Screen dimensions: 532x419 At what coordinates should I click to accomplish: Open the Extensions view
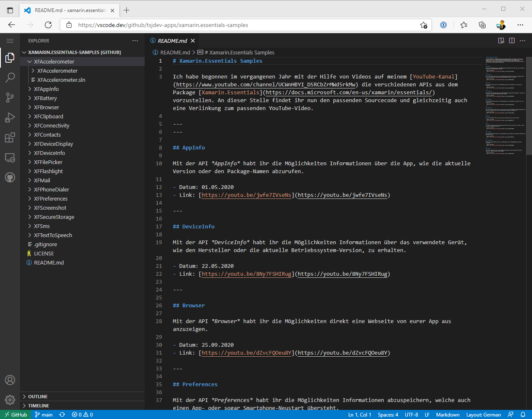tap(10, 137)
